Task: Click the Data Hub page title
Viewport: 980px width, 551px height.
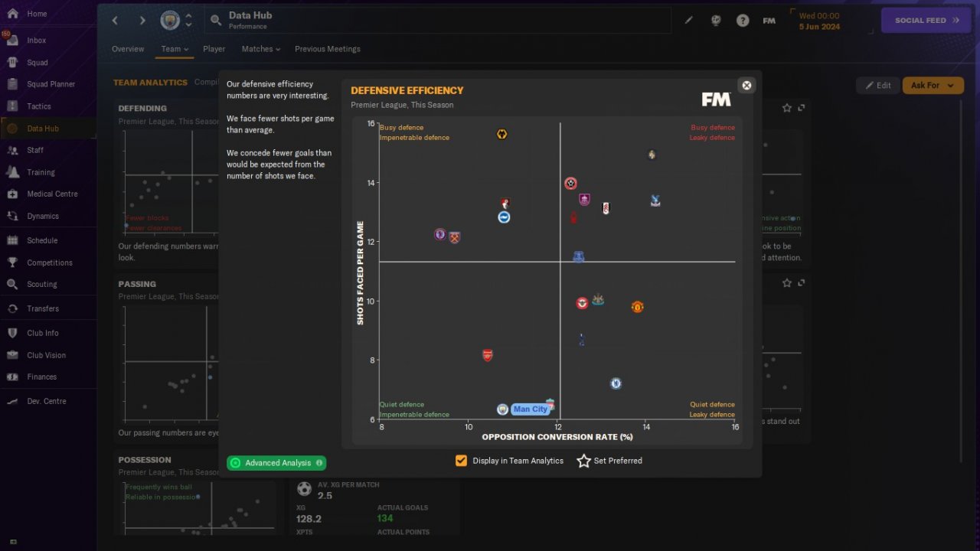Action: tap(250, 15)
